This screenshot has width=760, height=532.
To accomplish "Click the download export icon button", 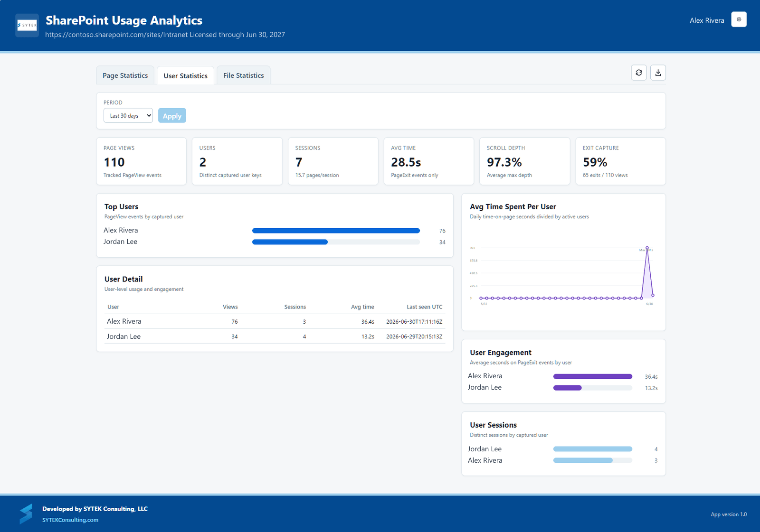I will coord(658,73).
